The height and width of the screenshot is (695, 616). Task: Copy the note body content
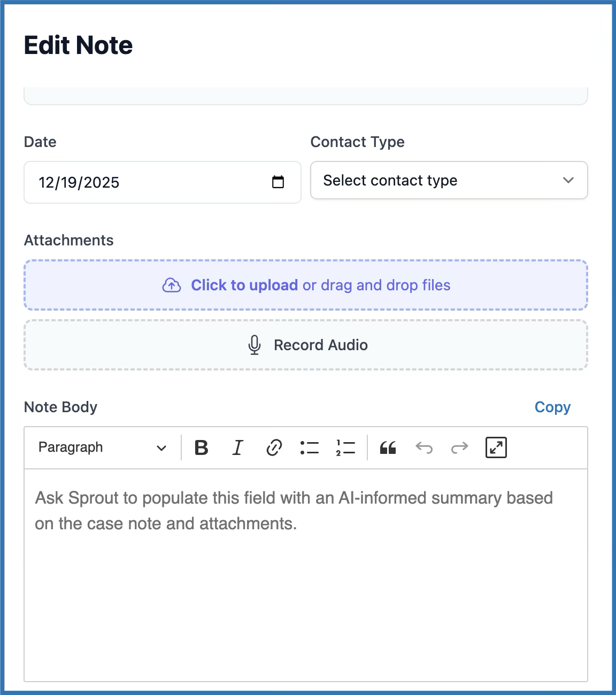click(x=552, y=407)
